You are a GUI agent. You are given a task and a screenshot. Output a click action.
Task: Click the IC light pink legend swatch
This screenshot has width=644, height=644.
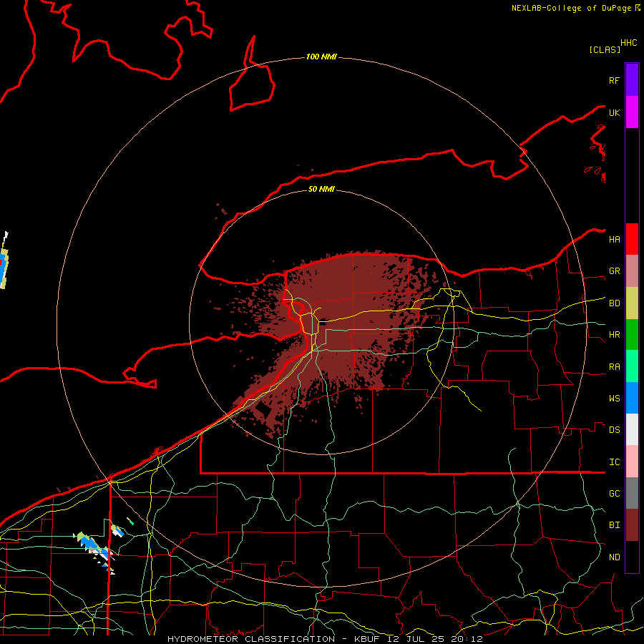[632, 462]
